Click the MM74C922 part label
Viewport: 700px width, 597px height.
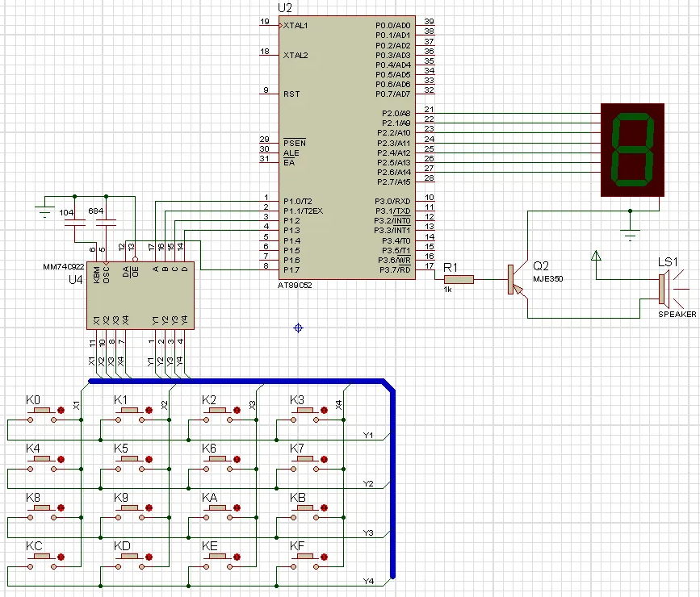[64, 267]
